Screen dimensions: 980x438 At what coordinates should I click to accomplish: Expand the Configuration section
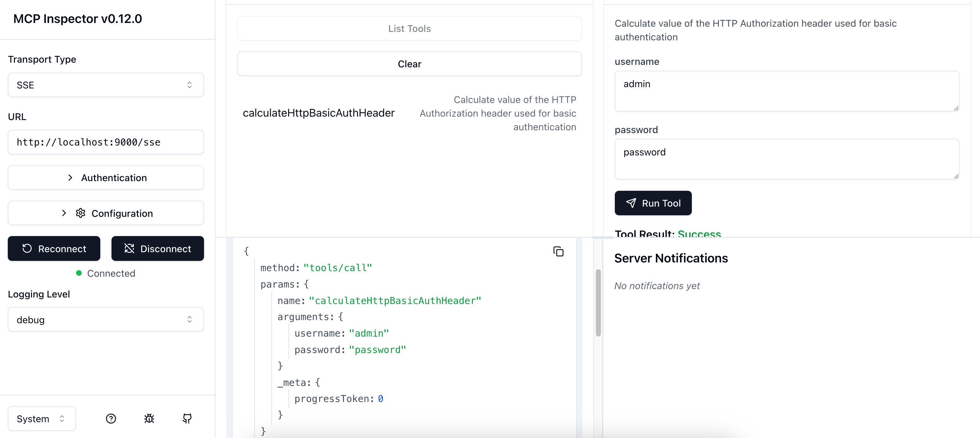click(106, 213)
